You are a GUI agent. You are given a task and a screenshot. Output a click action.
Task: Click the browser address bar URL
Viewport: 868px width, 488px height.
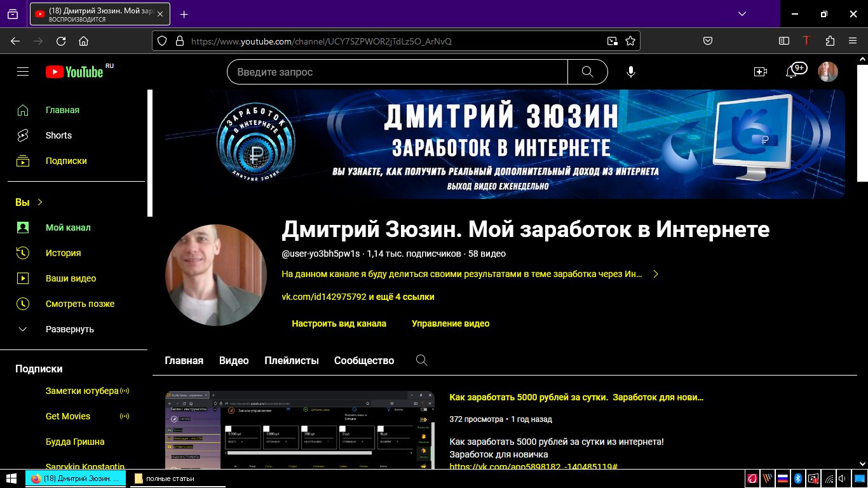(321, 41)
